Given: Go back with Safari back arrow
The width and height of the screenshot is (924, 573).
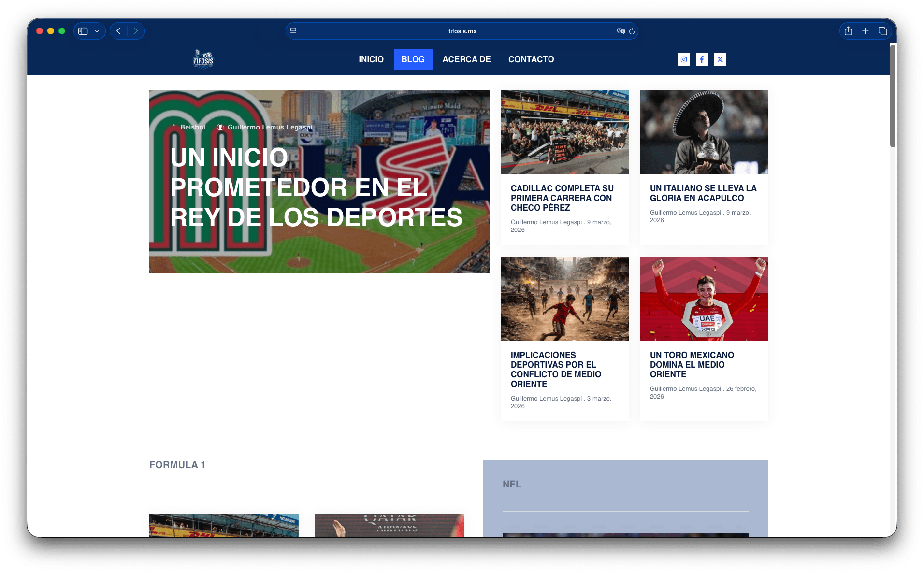Looking at the screenshot, I should point(119,31).
